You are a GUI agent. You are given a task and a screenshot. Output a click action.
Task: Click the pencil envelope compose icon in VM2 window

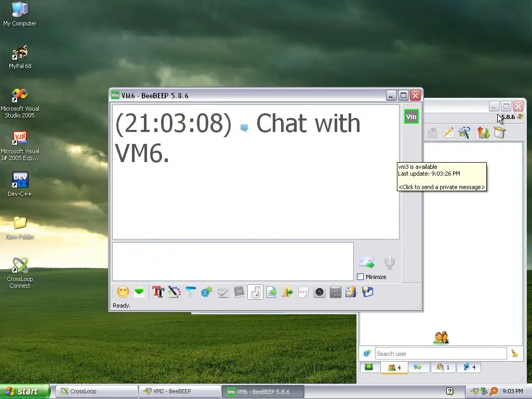pos(448,132)
